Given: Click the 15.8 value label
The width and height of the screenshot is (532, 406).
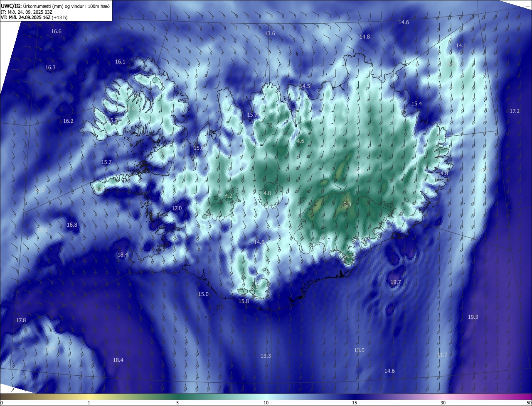Looking at the screenshot, I should point(244,301).
